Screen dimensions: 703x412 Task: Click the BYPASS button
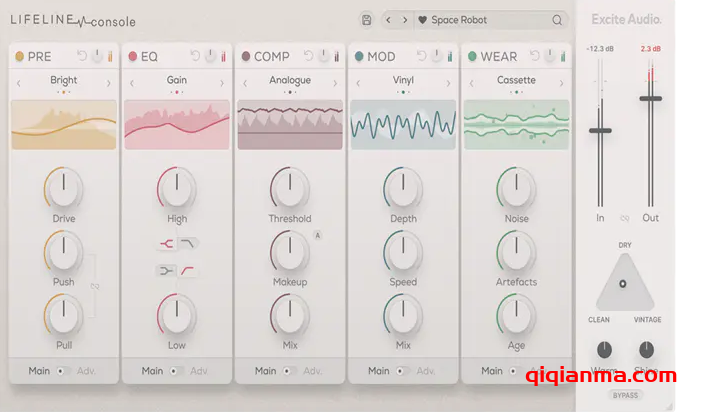(x=625, y=395)
